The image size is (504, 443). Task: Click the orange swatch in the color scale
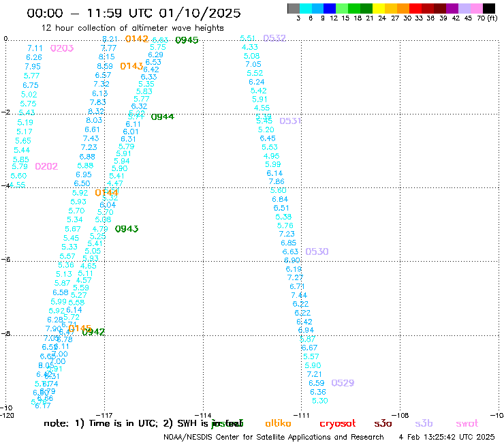click(x=403, y=8)
